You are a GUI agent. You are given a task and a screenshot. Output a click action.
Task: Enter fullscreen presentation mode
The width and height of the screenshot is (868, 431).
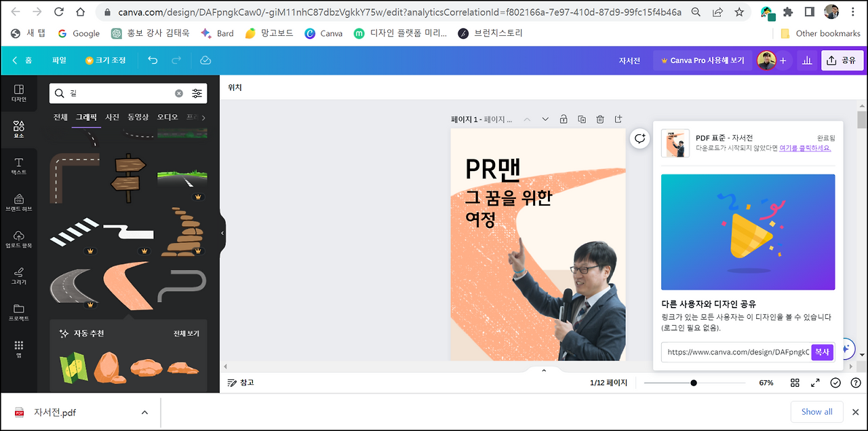point(814,382)
